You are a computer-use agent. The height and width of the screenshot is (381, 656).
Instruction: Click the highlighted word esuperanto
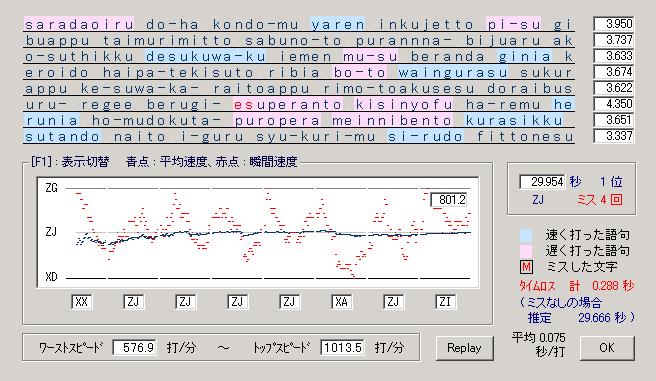pos(288,105)
